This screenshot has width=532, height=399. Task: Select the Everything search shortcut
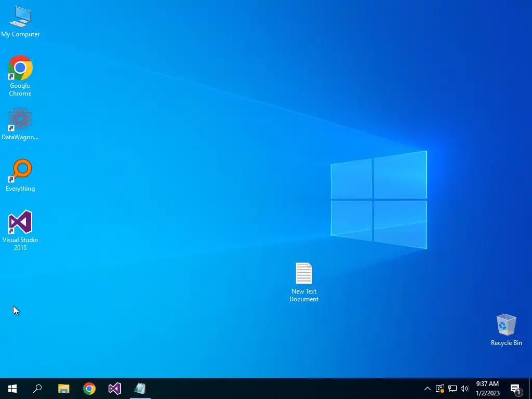[x=20, y=175]
